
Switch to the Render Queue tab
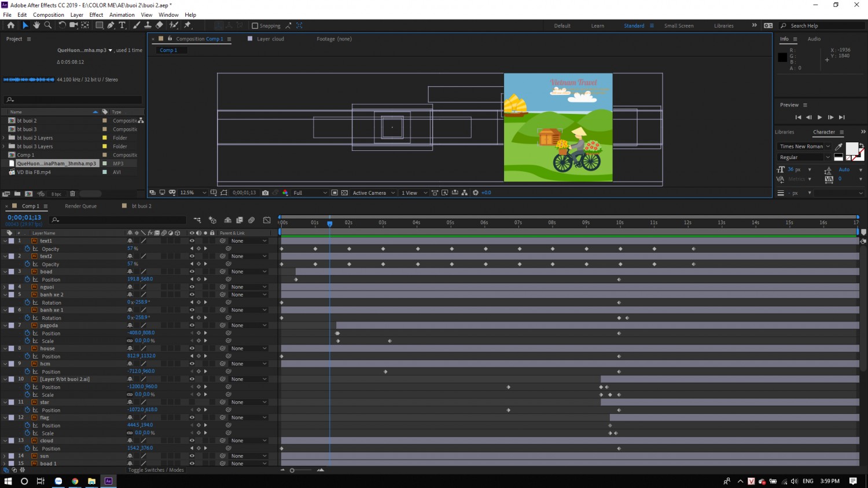pos(80,206)
